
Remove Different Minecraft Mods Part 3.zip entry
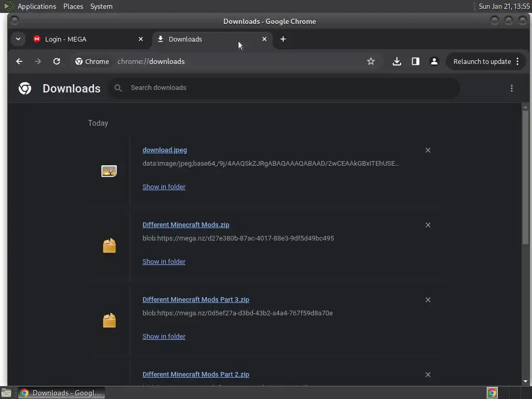[428, 300]
